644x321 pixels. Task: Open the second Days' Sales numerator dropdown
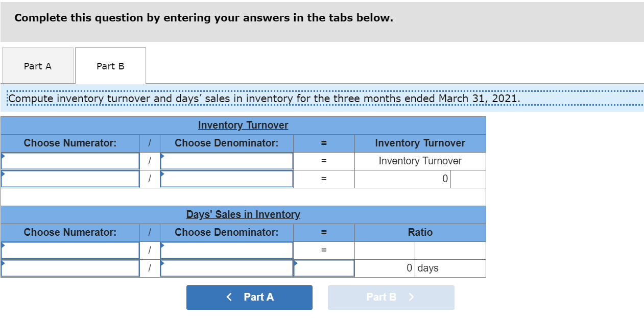(x=70, y=268)
